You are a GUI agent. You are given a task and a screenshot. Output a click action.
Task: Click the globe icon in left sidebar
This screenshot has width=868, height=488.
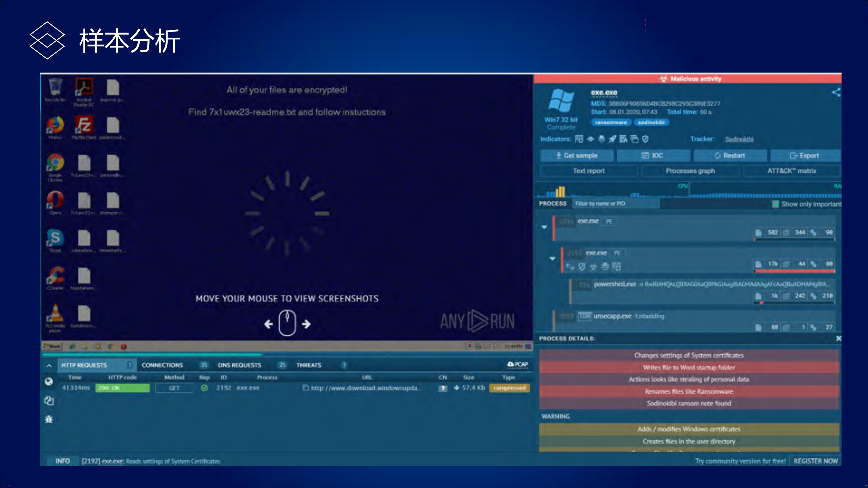click(49, 381)
